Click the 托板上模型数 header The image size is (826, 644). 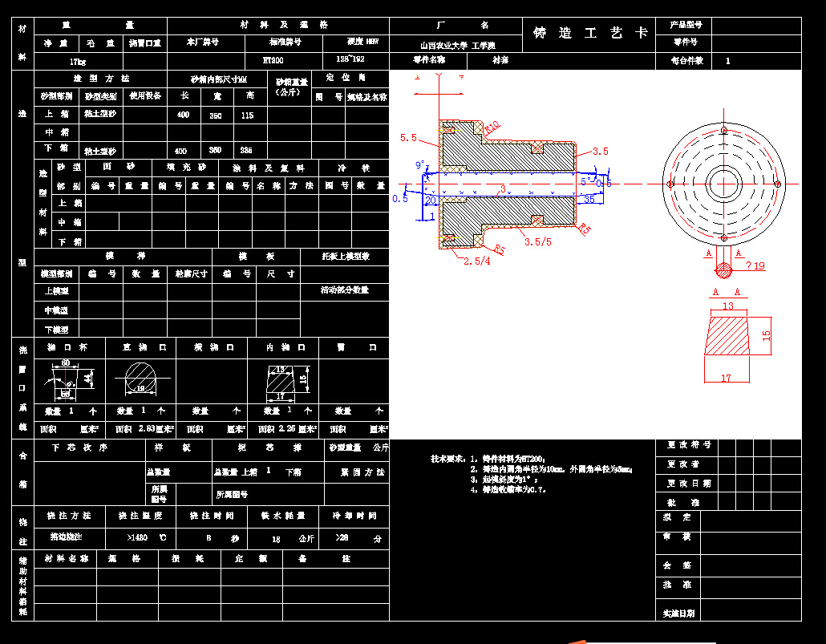(346, 256)
